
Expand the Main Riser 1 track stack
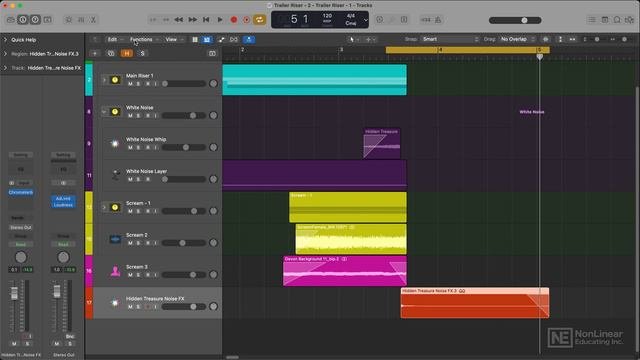pyautogui.click(x=104, y=80)
